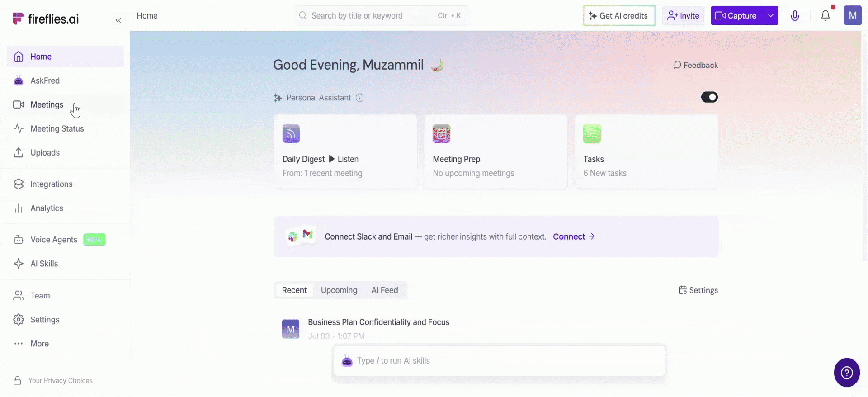Screen dimensions: 868x397
Task: Switch to the AI Feed tab
Action: tap(385, 290)
